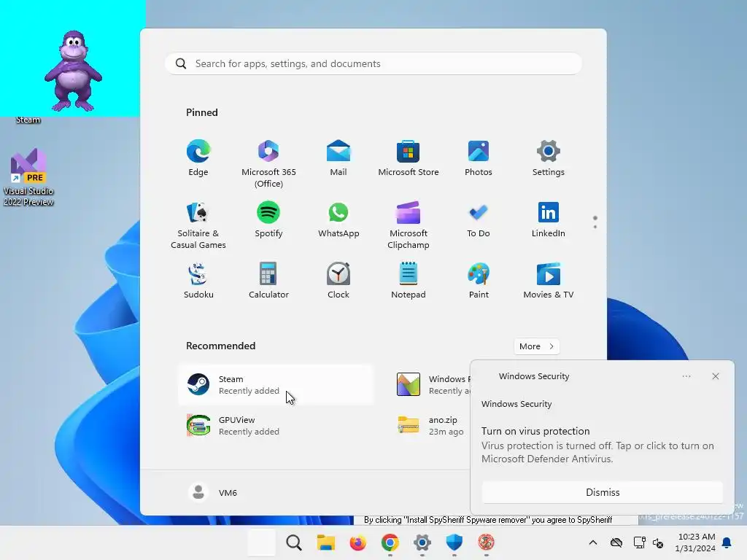Screen dimensions: 747x560
Task: Expand the hidden system tray icons
Action: pyautogui.click(x=592, y=542)
